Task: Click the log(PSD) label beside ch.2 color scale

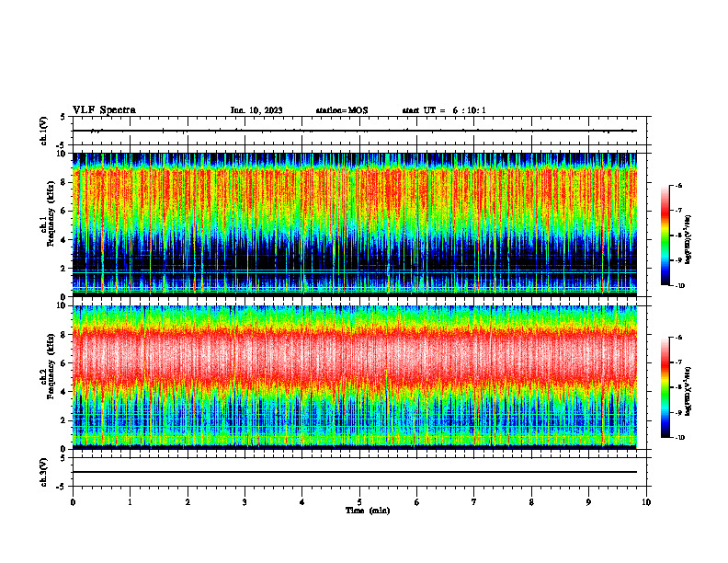Action: click(x=688, y=391)
